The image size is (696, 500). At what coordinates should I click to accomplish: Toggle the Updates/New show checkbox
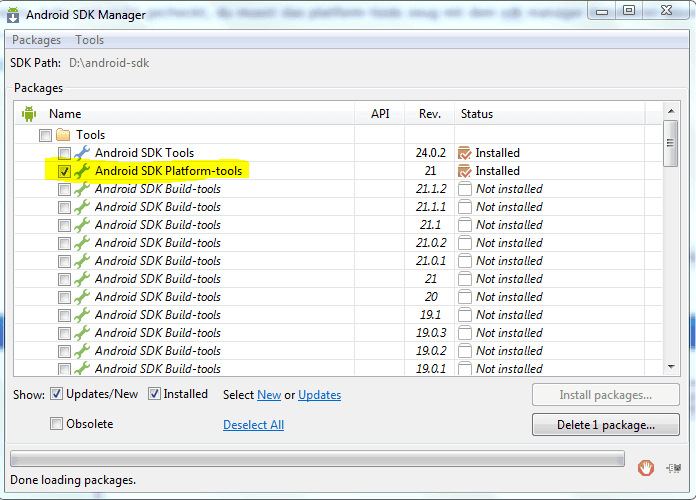click(56, 394)
